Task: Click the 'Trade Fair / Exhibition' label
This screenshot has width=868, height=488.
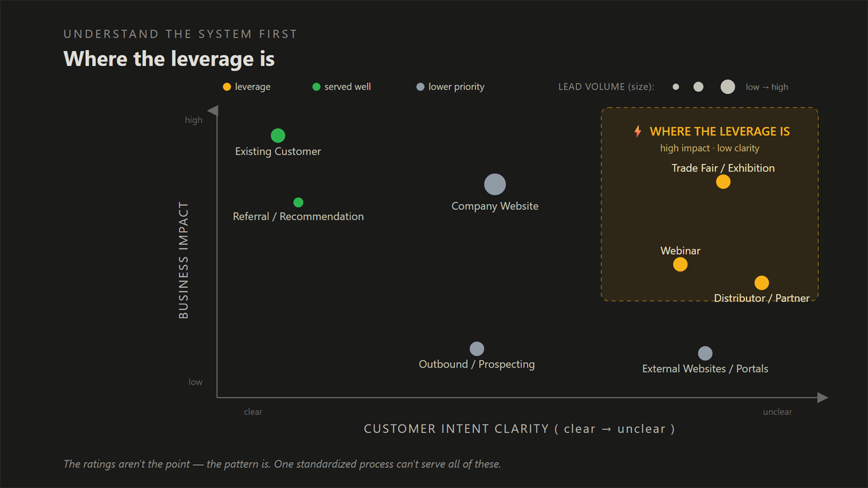Action: tap(723, 168)
